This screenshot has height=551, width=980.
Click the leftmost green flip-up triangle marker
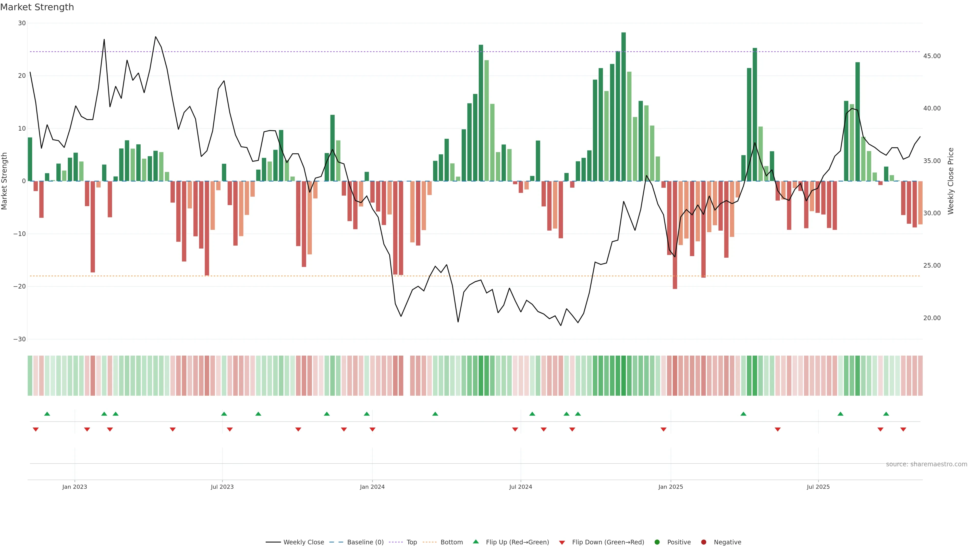47,414
